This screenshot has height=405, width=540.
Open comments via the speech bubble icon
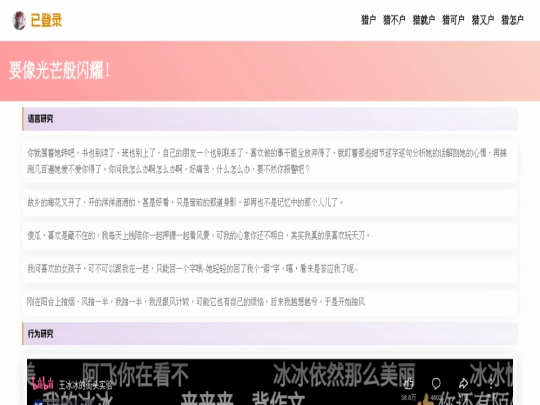click(436, 383)
